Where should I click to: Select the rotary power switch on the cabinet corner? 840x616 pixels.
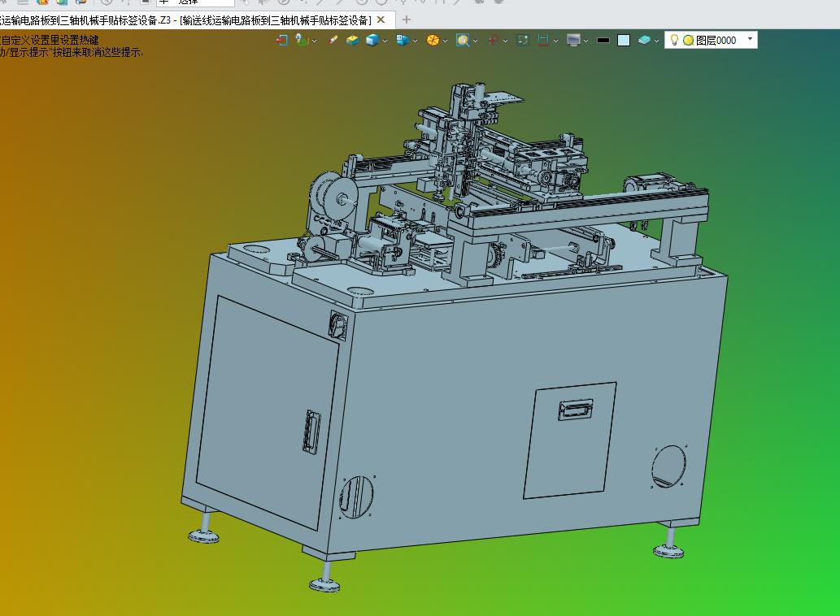click(x=338, y=325)
